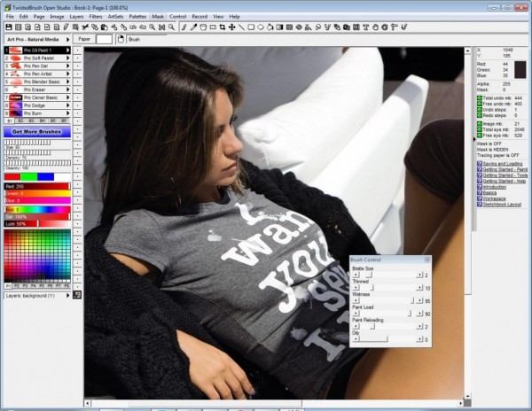
Task: Open the ArtSets menu
Action: 115,16
